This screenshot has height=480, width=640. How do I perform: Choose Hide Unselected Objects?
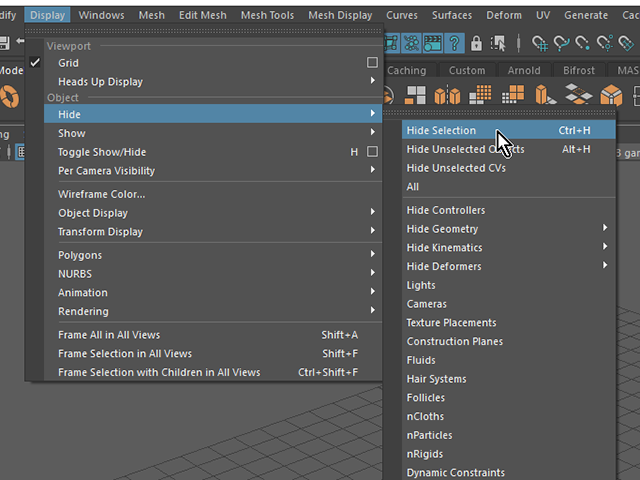pyautogui.click(x=509, y=149)
